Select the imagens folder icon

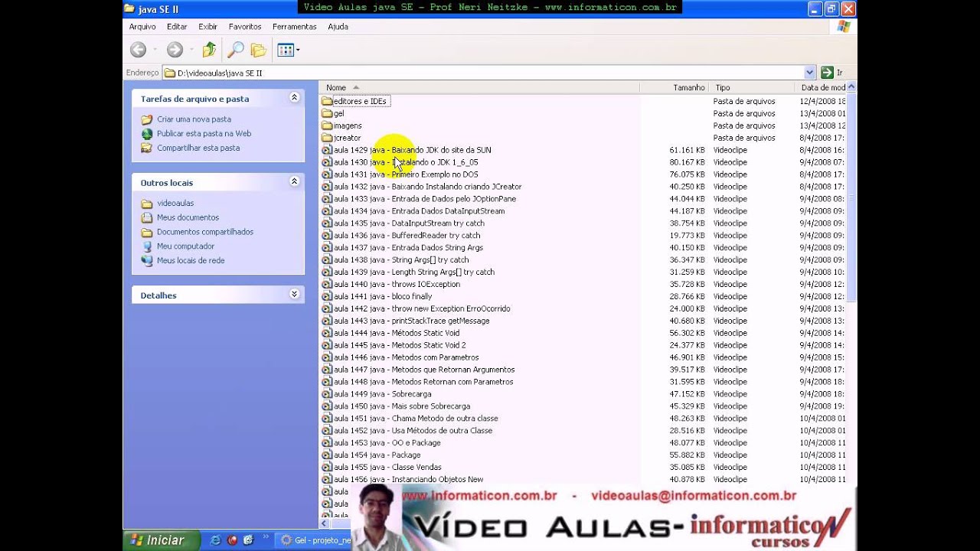[x=327, y=126]
